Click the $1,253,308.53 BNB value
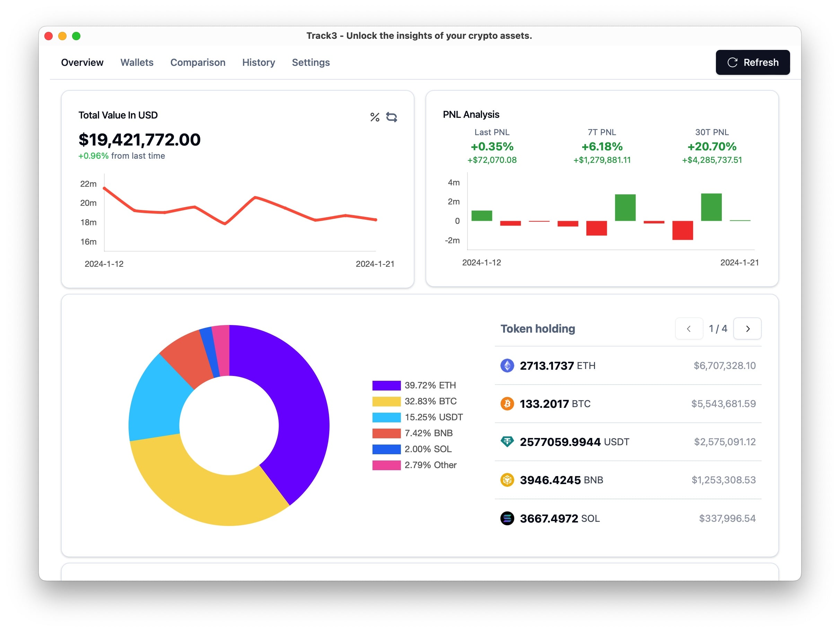This screenshot has width=840, height=632. 724,480
